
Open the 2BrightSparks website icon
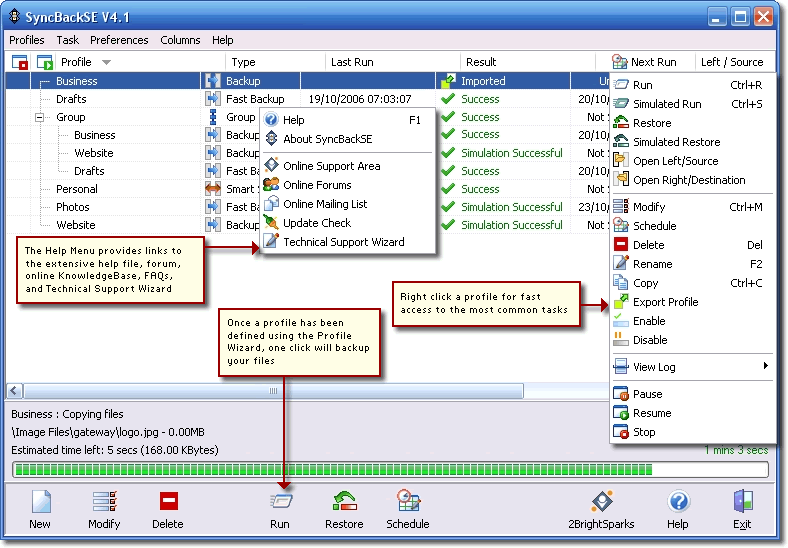click(x=600, y=502)
